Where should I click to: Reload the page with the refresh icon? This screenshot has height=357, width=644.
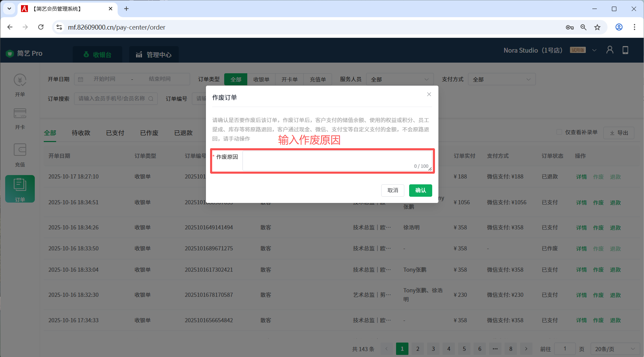tap(41, 27)
